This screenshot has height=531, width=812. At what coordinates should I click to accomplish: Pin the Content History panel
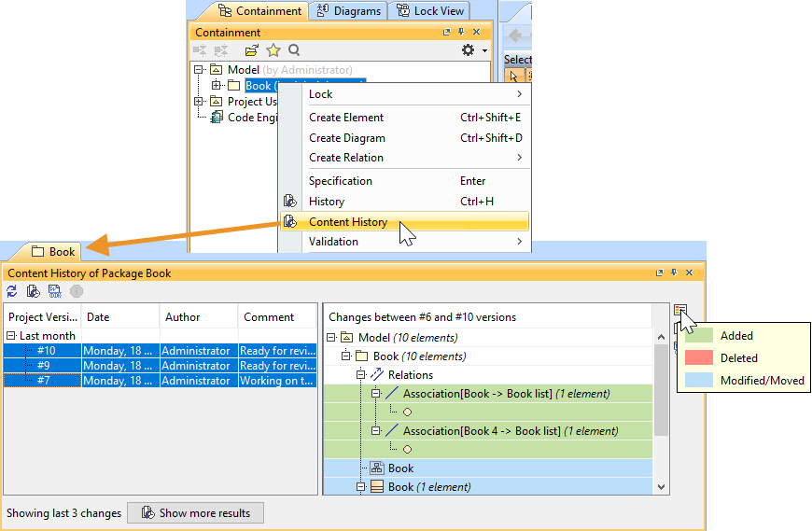point(675,273)
